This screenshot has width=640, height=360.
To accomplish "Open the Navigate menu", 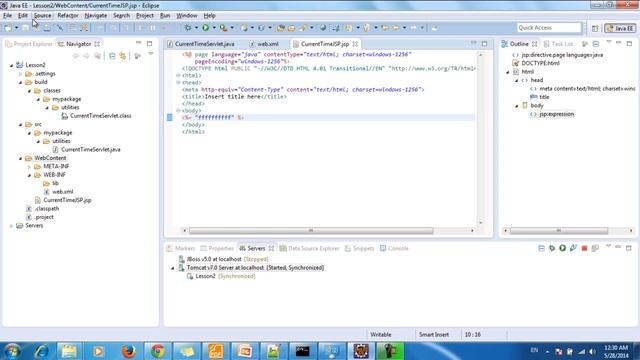I will click(96, 16).
